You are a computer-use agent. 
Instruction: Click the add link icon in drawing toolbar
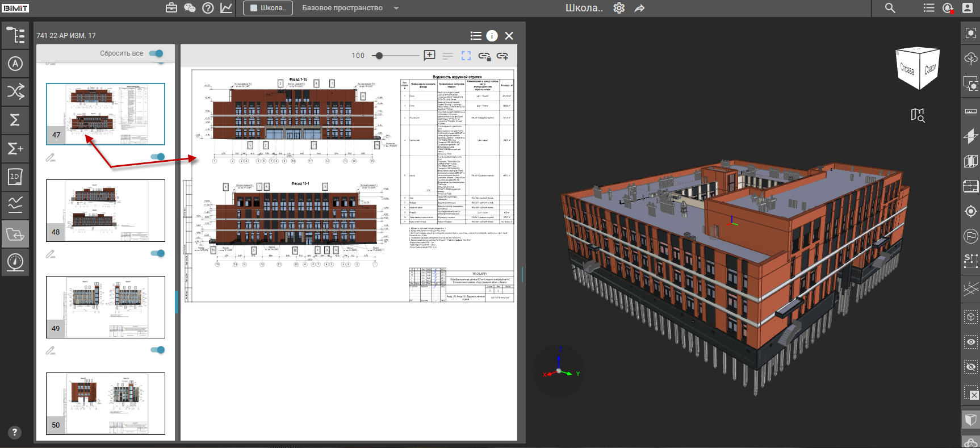[502, 56]
